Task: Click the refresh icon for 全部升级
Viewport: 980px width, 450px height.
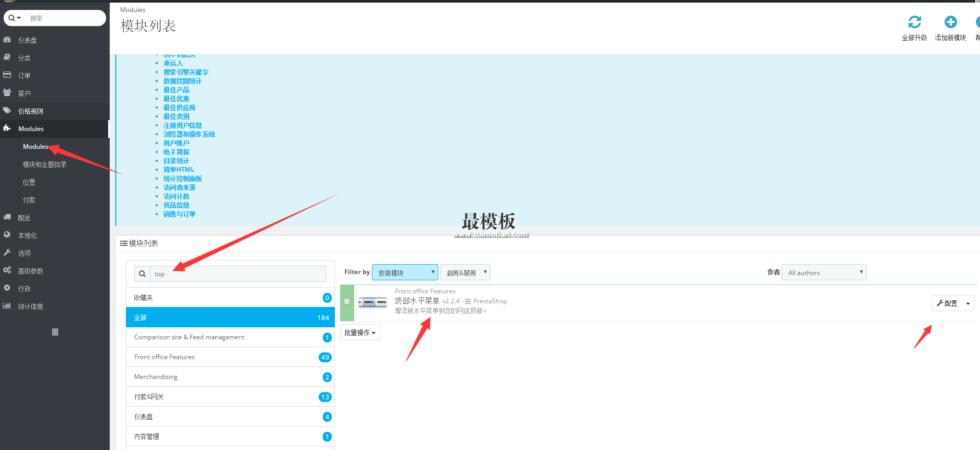Action: pos(914,22)
